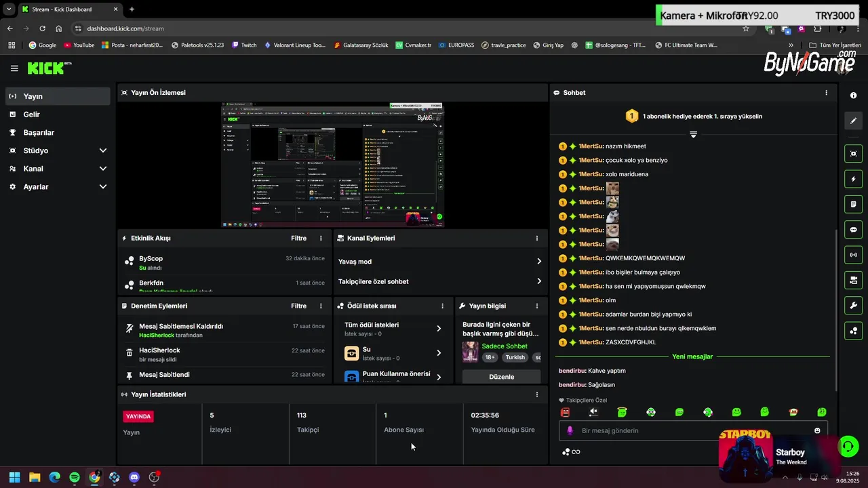Screen dimensions: 868x488
Task: Click the red angry emote in chat
Action: 565,412
